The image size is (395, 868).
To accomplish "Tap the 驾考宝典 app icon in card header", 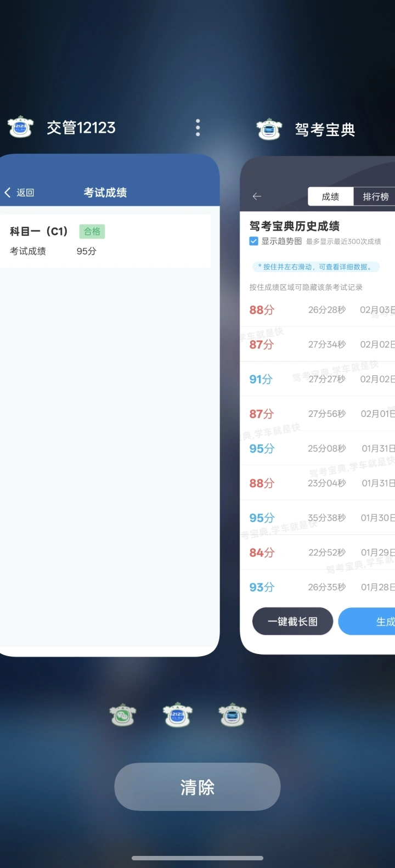I will pos(269,129).
